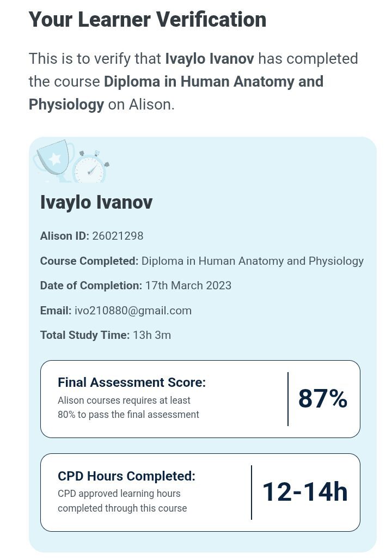Click the bold Ivaylo Ivanov name in the intro
The image size is (392, 559).
click(x=210, y=58)
